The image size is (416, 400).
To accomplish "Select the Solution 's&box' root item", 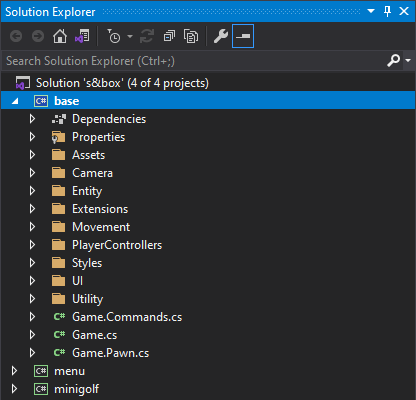I will pyautogui.click(x=122, y=83).
